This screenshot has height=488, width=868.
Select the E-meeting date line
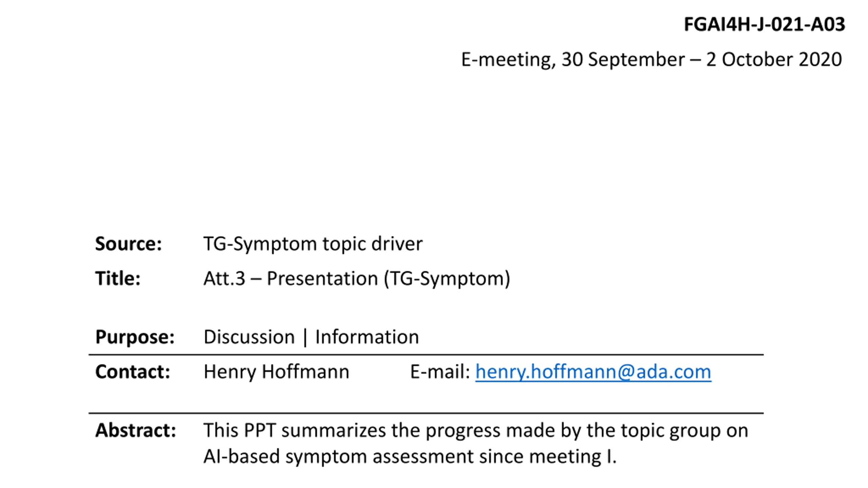[x=651, y=60]
